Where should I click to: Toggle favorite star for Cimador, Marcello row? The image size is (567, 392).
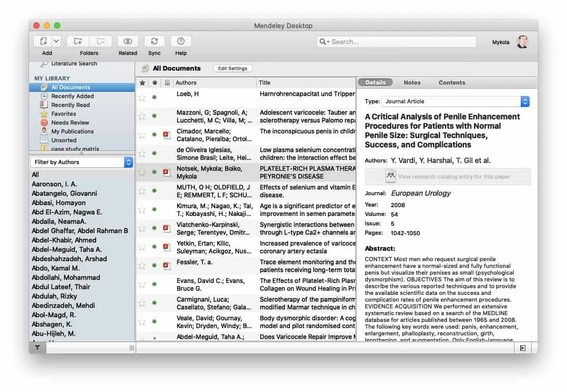[142, 135]
